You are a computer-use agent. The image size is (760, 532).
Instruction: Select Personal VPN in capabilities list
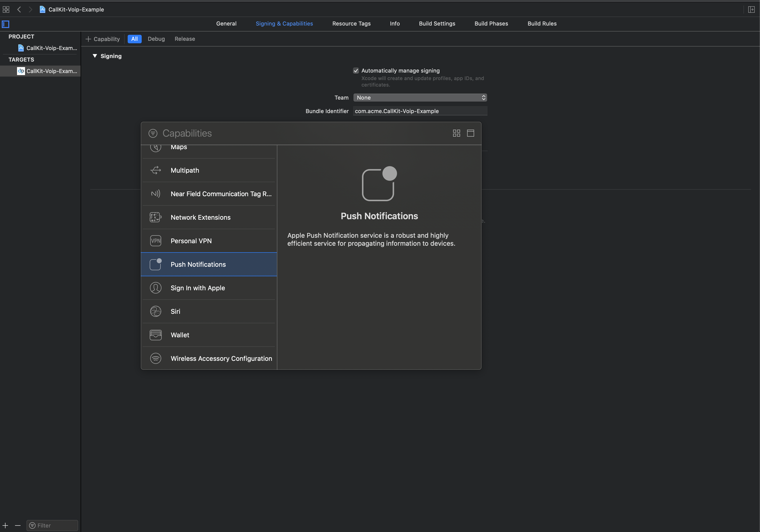point(209,241)
